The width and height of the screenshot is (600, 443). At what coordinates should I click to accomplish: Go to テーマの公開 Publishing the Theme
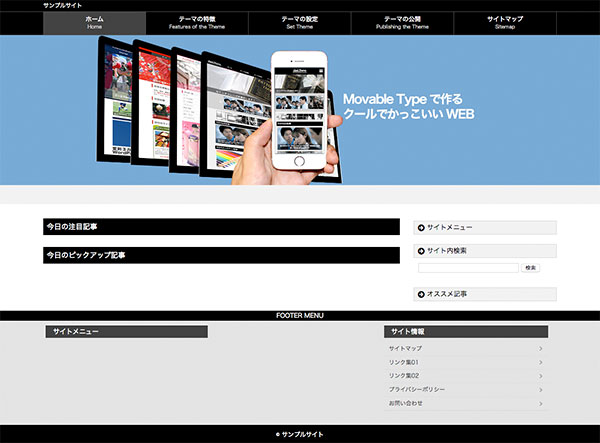pos(402,23)
